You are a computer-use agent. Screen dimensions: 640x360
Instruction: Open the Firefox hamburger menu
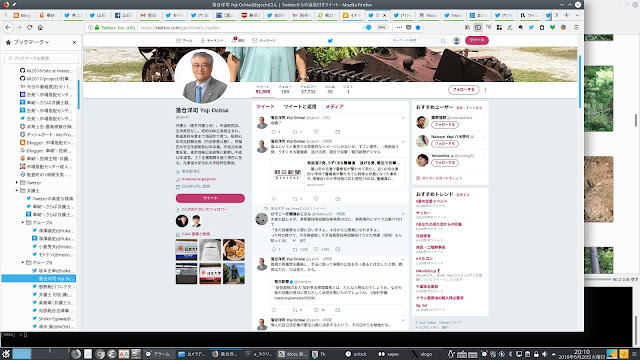(x=576, y=27)
